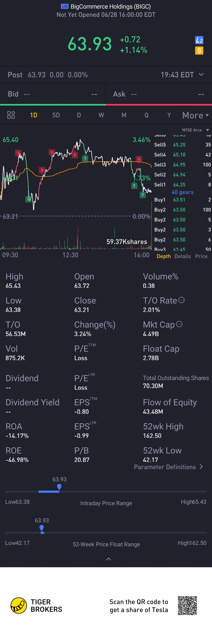The image size is (212, 644).
Task: Switch to the Price tab
Action: click(x=201, y=256)
